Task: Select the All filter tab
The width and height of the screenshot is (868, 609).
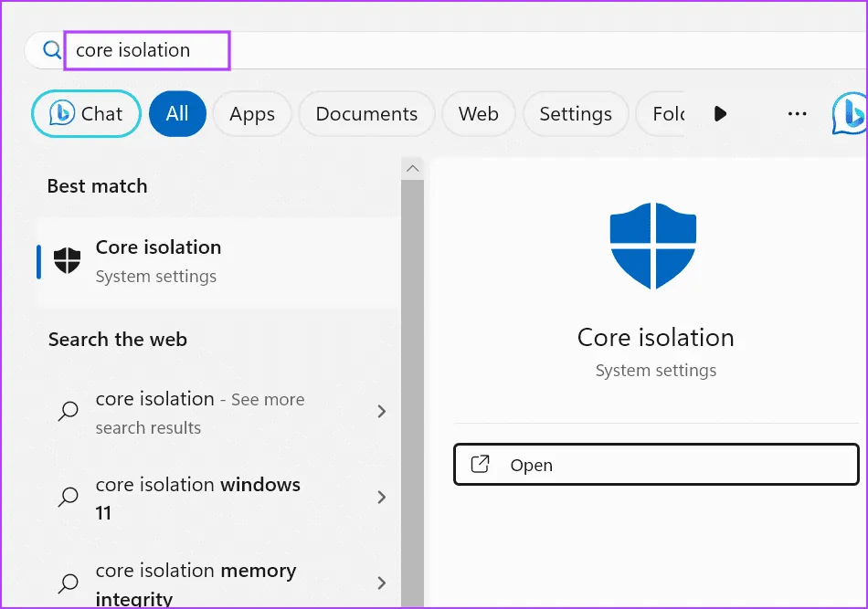Action: 177,114
